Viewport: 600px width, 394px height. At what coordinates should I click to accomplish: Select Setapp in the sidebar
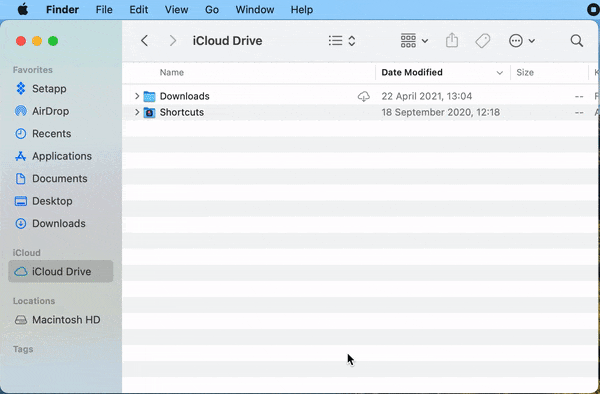click(x=60, y=89)
